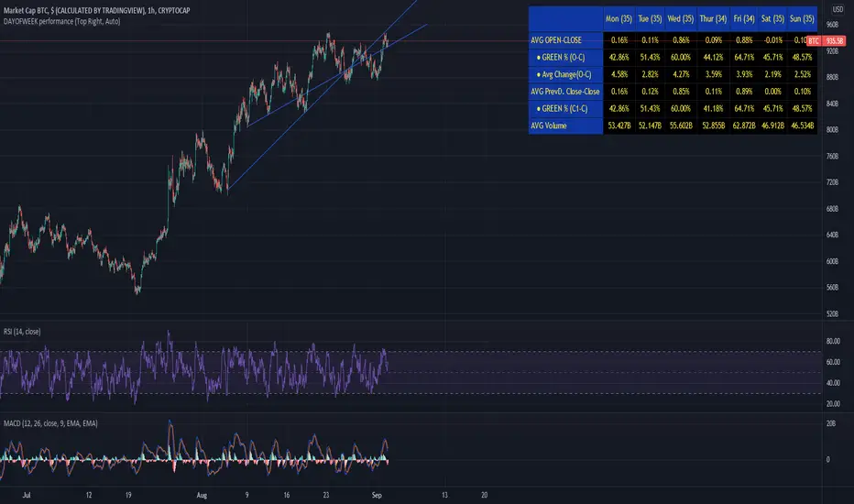Image resolution: width=854 pixels, height=504 pixels.
Task: Click the Aug date on time axis
Action: point(202,495)
